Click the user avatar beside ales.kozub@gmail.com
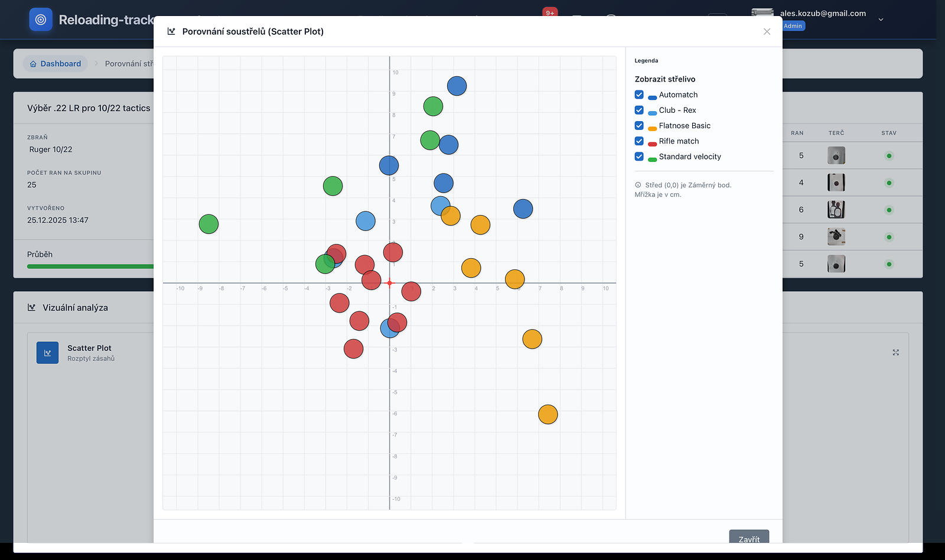This screenshot has height=560, width=945. click(x=762, y=14)
